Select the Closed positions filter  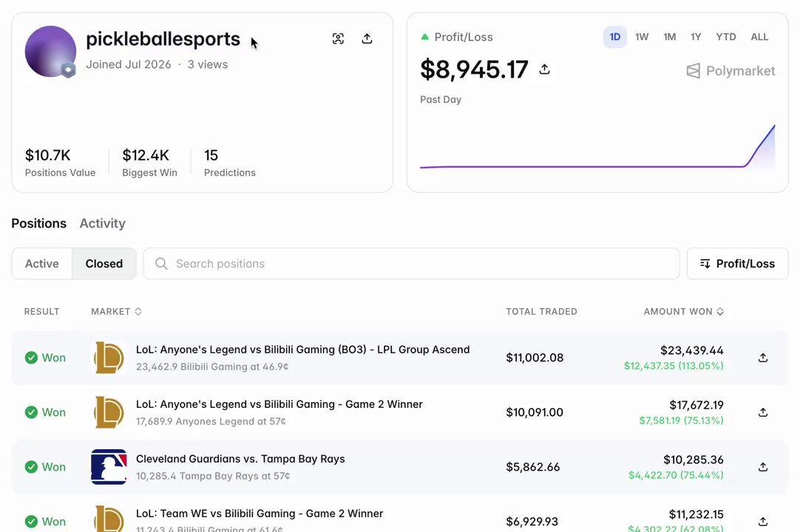pos(104,264)
